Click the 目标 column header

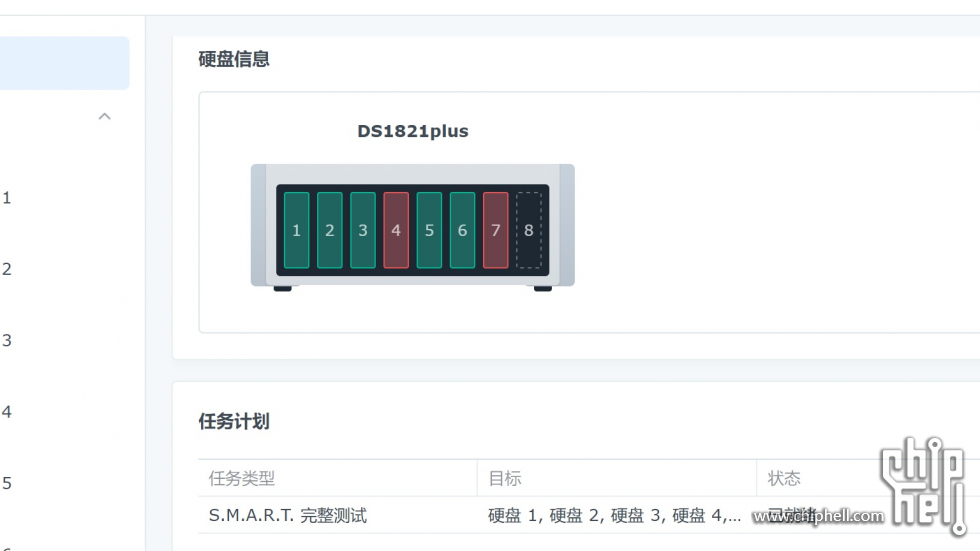[x=617, y=479]
